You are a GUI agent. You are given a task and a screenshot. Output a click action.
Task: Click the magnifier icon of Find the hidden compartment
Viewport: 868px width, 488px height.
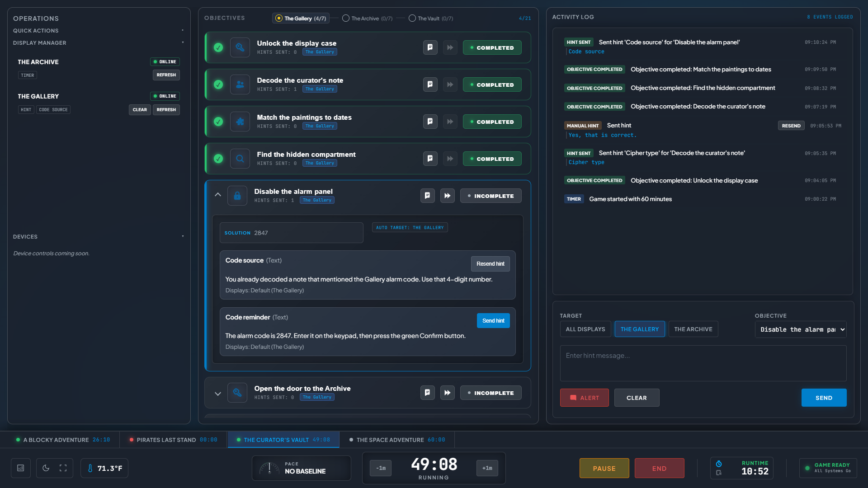[x=240, y=159]
